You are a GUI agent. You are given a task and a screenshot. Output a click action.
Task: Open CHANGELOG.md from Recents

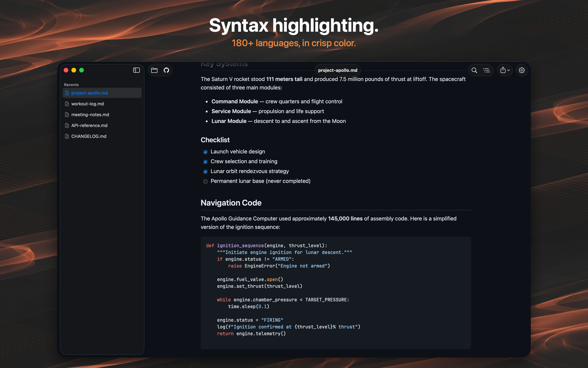102,136
